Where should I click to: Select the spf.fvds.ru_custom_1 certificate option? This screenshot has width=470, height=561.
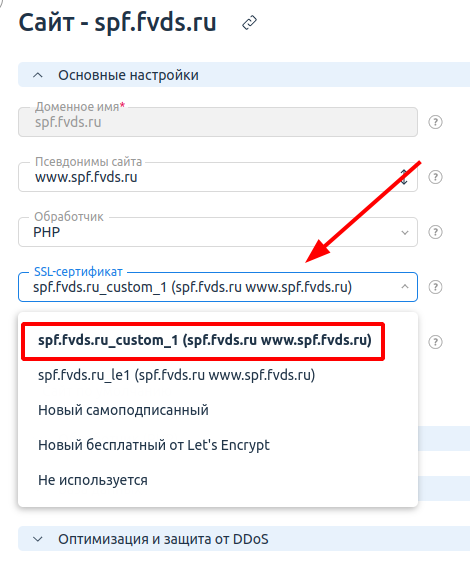pyautogui.click(x=205, y=340)
